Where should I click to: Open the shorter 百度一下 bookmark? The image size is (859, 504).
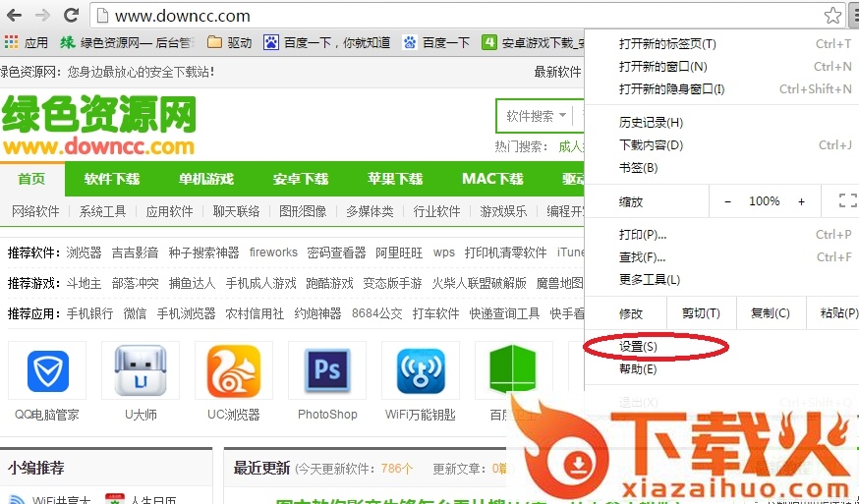point(436,42)
